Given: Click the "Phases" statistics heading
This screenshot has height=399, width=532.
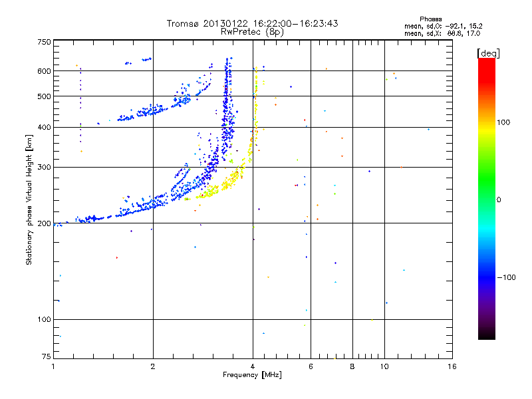Looking at the screenshot, I should 430,19.
